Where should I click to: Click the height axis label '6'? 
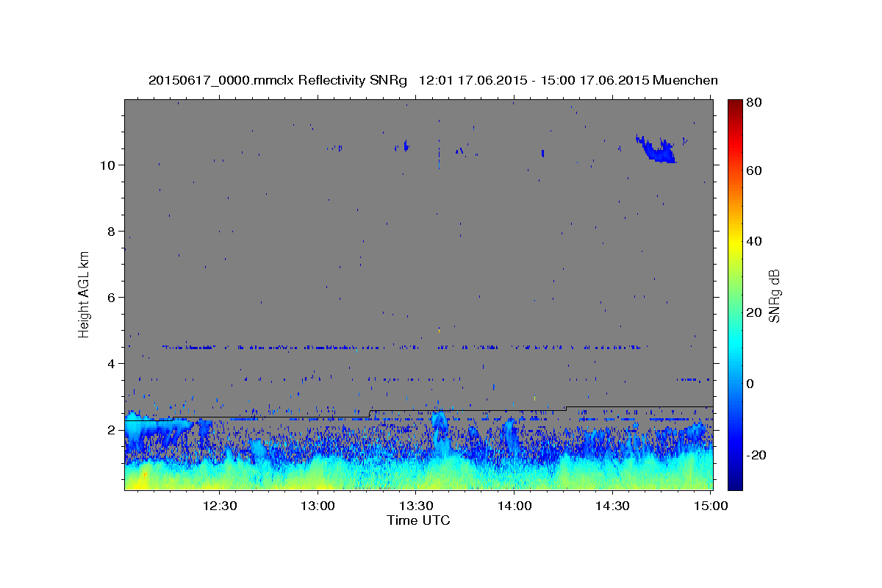[x=111, y=297]
